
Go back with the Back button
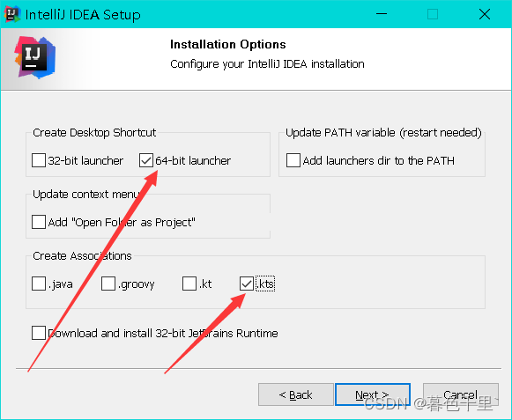pyautogui.click(x=296, y=394)
